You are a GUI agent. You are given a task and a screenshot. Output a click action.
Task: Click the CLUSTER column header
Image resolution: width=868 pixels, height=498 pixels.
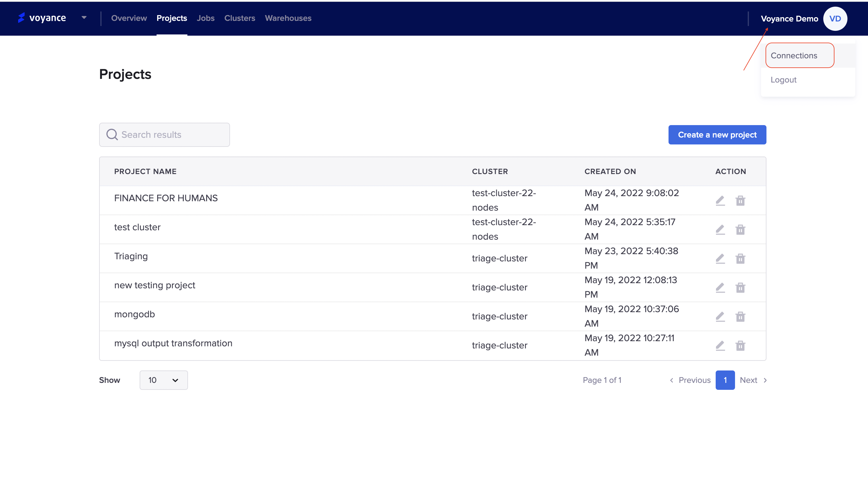(x=490, y=172)
